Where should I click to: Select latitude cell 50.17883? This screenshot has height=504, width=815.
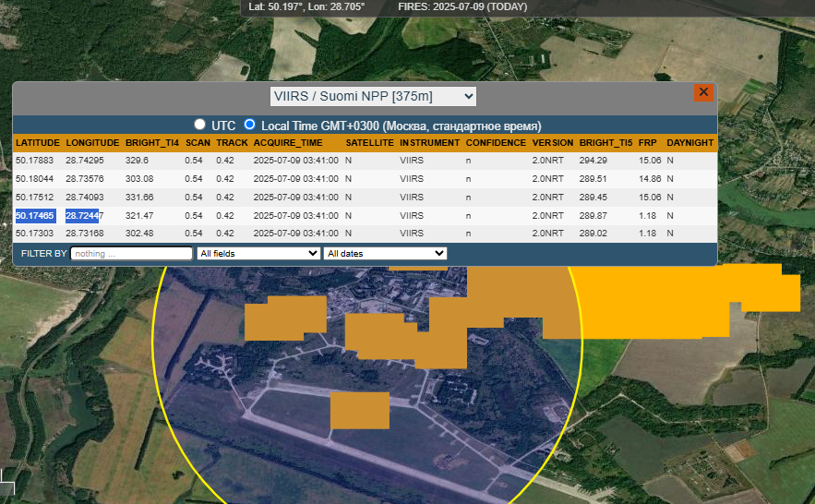(x=34, y=161)
